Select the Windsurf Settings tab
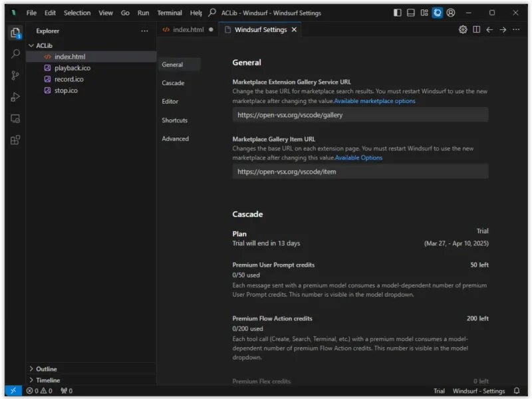Screen dimensions: 532x399 pos(261,29)
